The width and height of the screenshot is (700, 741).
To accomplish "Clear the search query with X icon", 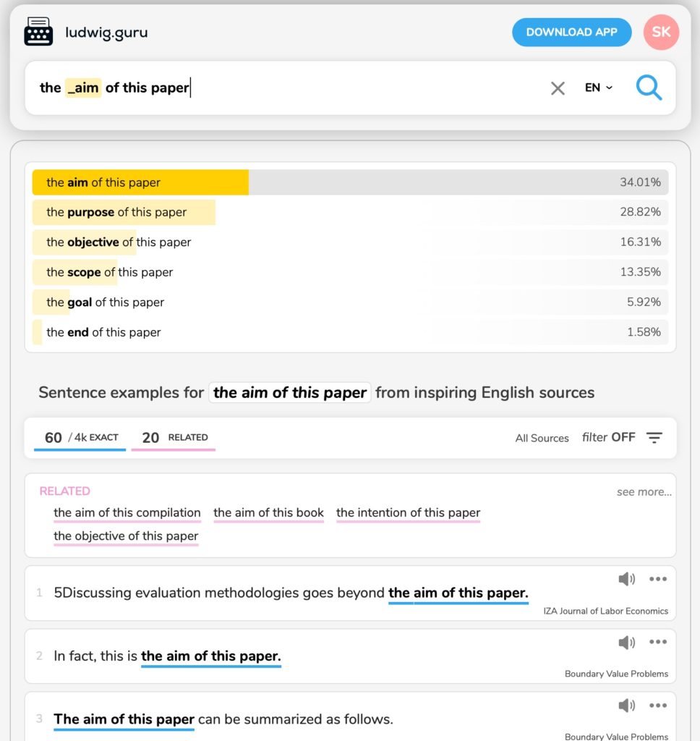I will [558, 88].
